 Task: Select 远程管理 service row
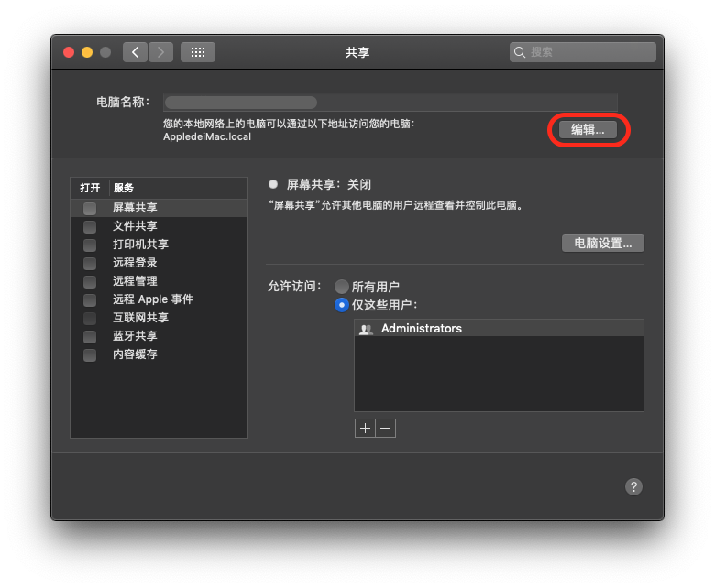(x=135, y=281)
